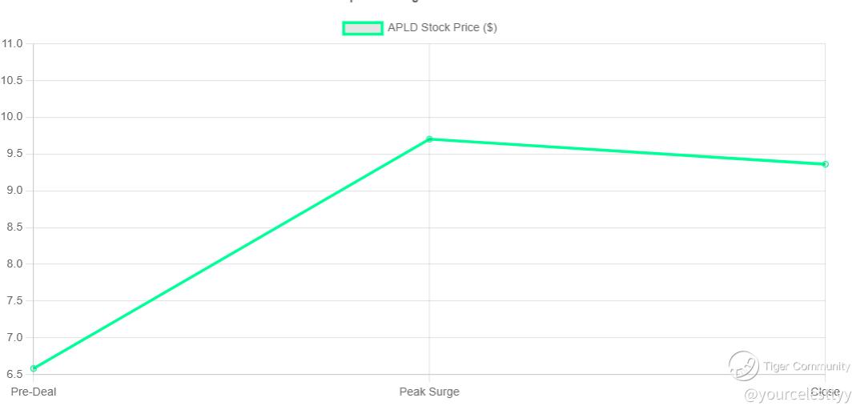Select the Peak Surge data point marker
This screenshot has height=414, width=868.
point(429,139)
